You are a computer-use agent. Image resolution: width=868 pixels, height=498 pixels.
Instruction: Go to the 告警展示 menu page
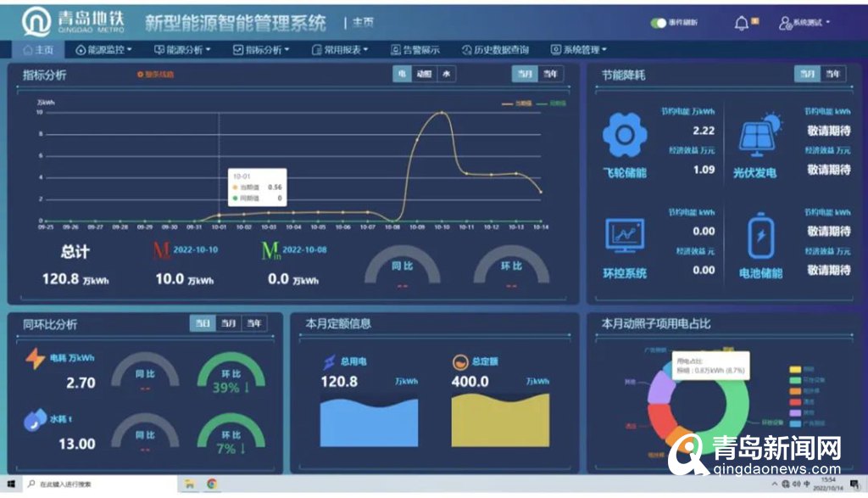415,50
